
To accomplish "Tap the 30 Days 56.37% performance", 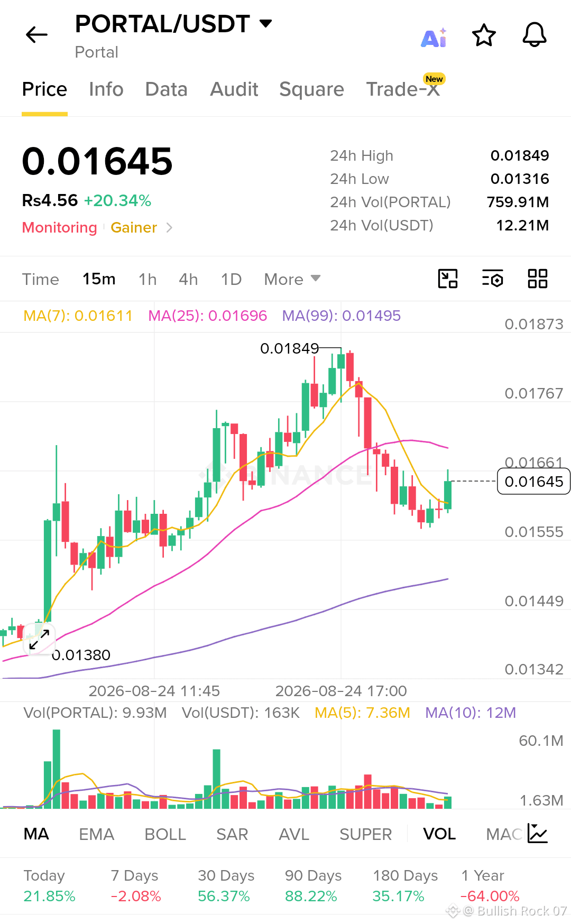I will (x=226, y=885).
